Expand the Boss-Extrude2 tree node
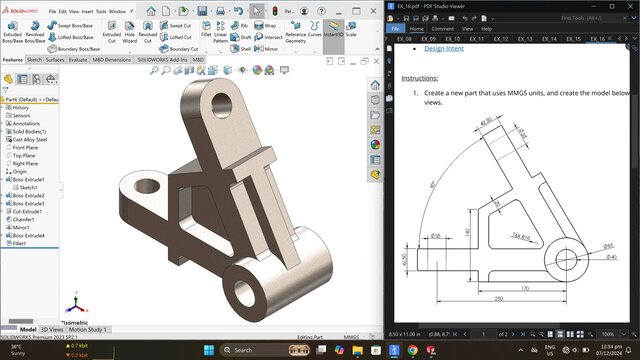 click(2, 196)
